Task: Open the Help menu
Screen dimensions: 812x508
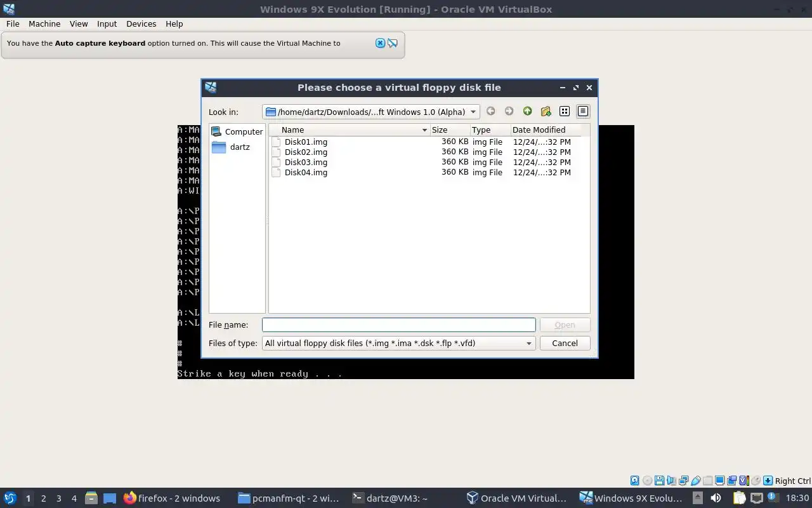Action: click(x=174, y=23)
